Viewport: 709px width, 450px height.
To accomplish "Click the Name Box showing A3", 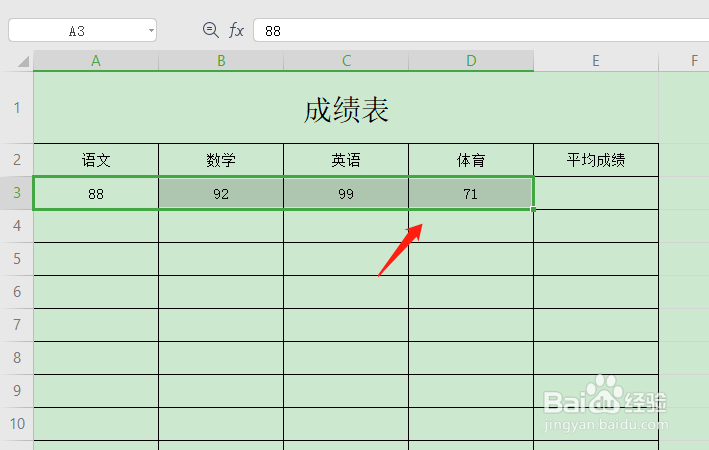I will click(x=82, y=30).
